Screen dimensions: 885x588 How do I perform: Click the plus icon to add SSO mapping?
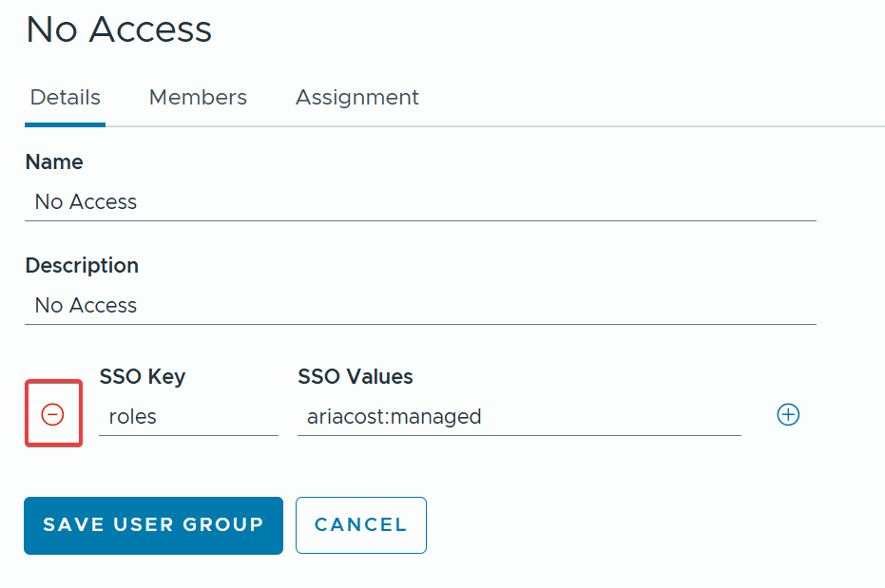[788, 414]
